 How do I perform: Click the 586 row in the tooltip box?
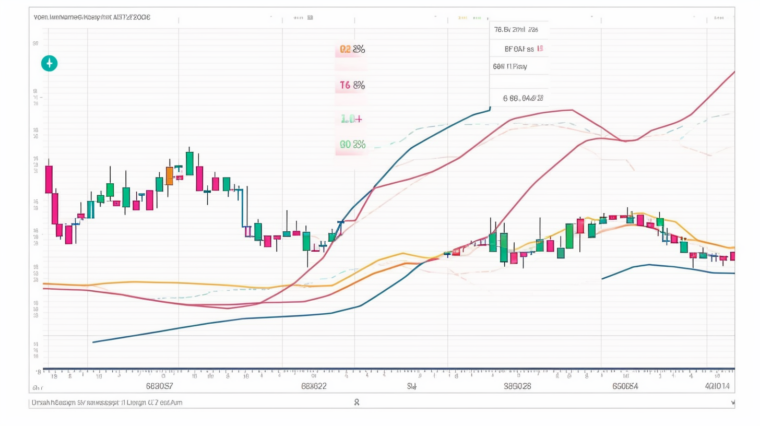tap(511, 66)
